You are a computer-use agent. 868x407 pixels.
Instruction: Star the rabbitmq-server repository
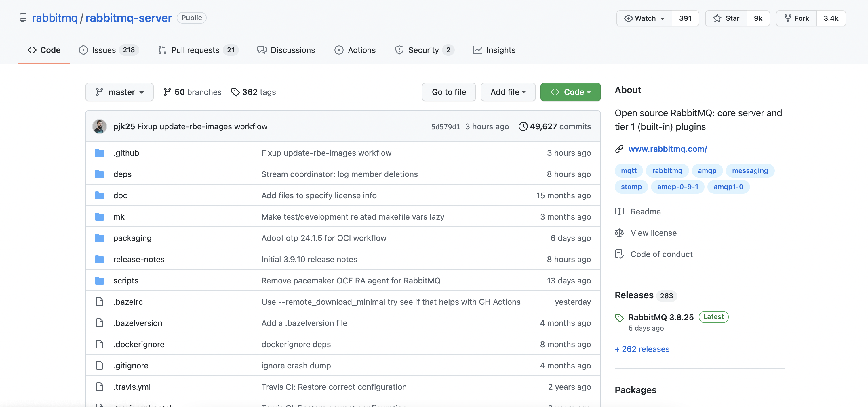(x=726, y=18)
